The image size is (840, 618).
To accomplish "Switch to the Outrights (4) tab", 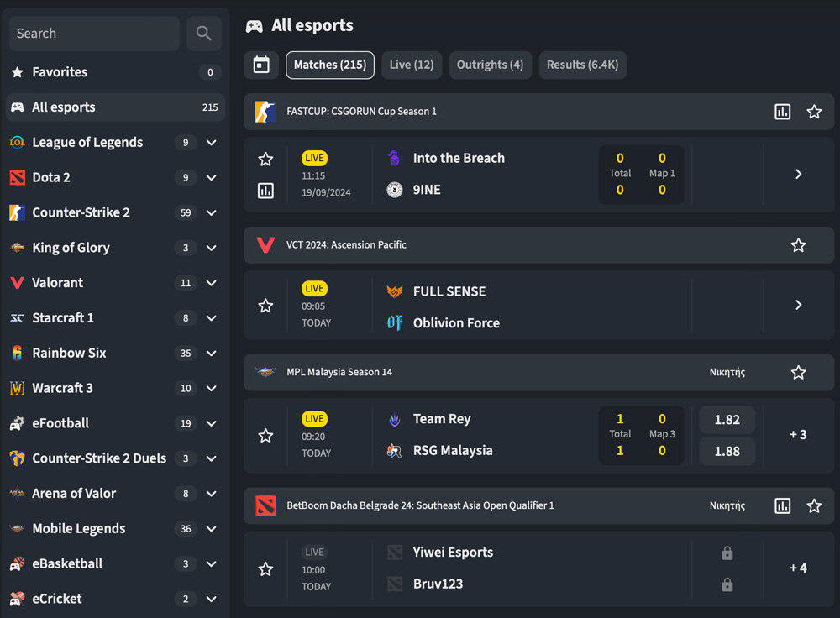I will point(490,65).
